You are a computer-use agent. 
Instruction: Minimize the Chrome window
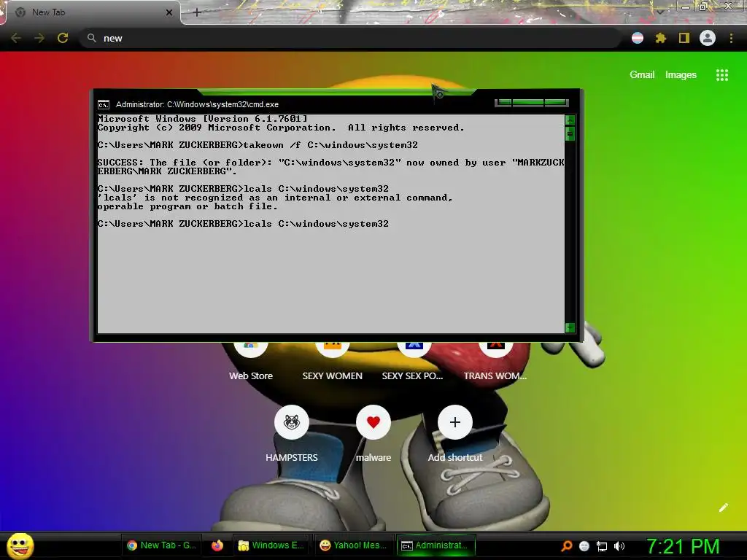coord(686,7)
